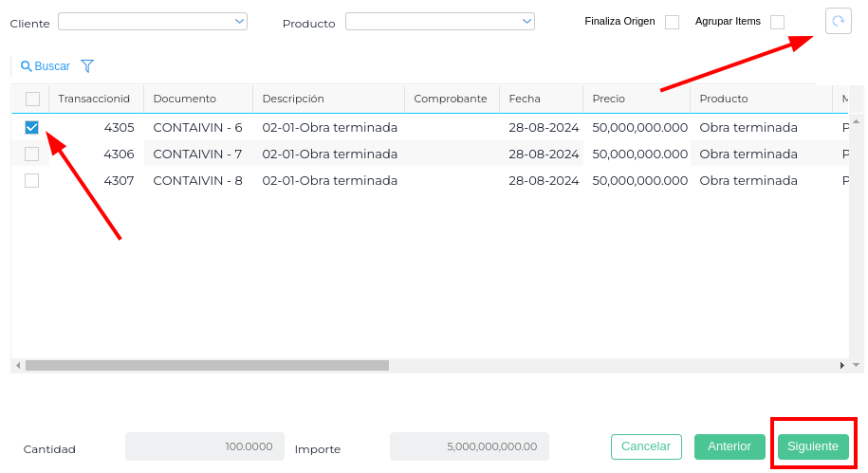This screenshot has width=868, height=473.
Task: Uncheck the row 4305 checkbox
Action: click(x=32, y=127)
